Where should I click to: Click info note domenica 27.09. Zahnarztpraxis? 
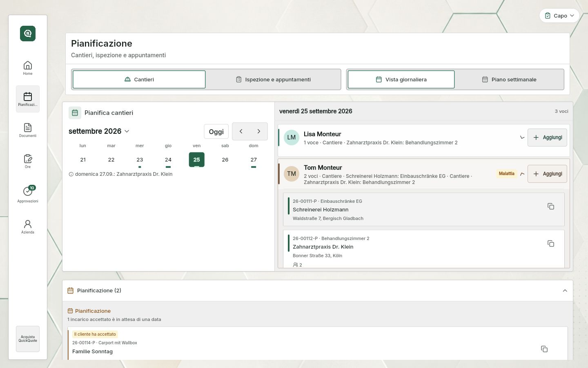tap(120, 174)
